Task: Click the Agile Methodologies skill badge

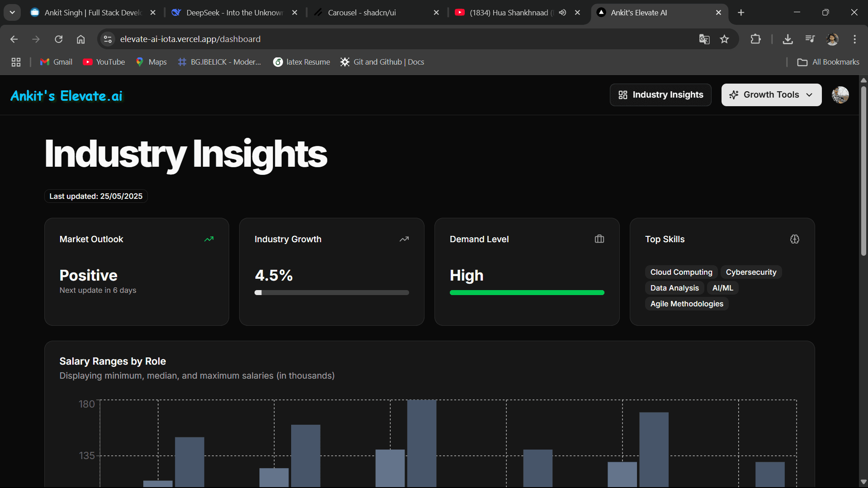Action: pos(687,304)
